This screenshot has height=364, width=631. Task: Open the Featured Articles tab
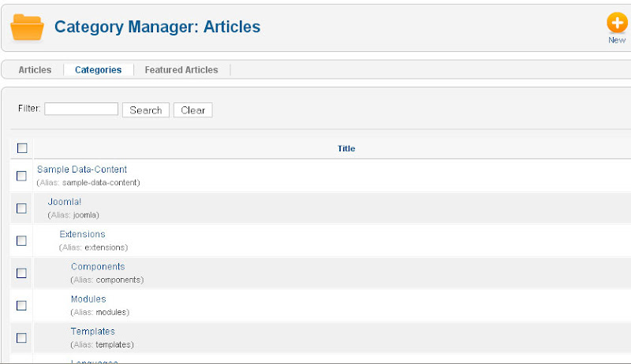181,70
